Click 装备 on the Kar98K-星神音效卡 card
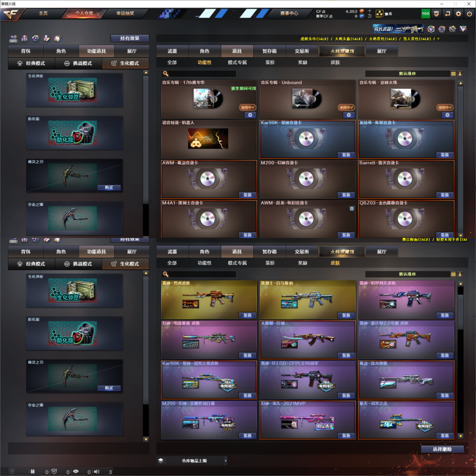This screenshot has height=476, width=476. [346, 155]
